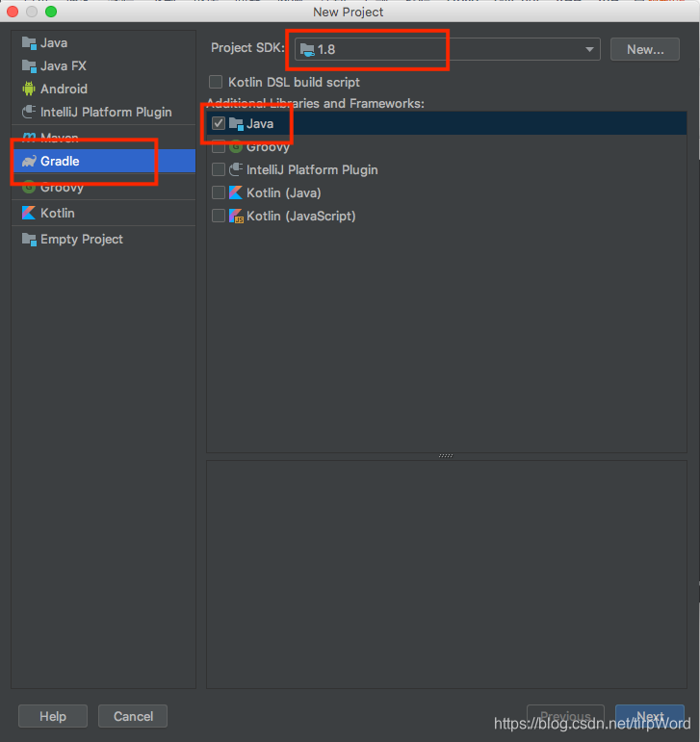This screenshot has height=742, width=700.
Task: Click the New... SDK button
Action: pos(644,49)
